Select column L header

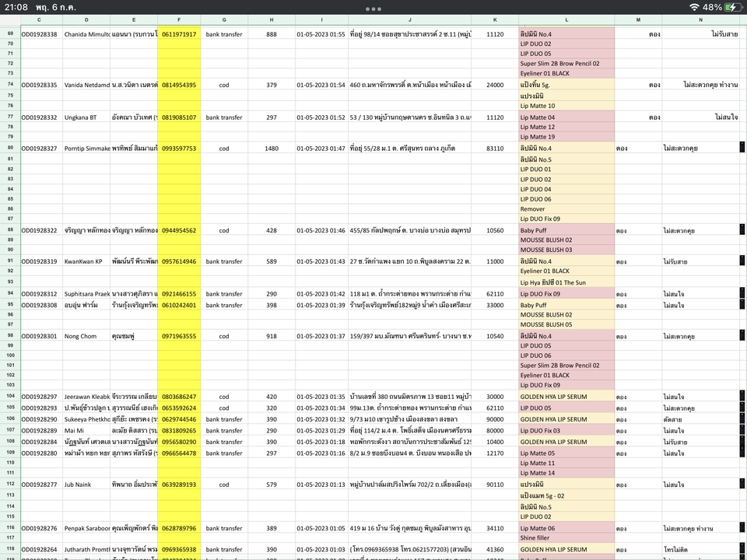tap(566, 20)
